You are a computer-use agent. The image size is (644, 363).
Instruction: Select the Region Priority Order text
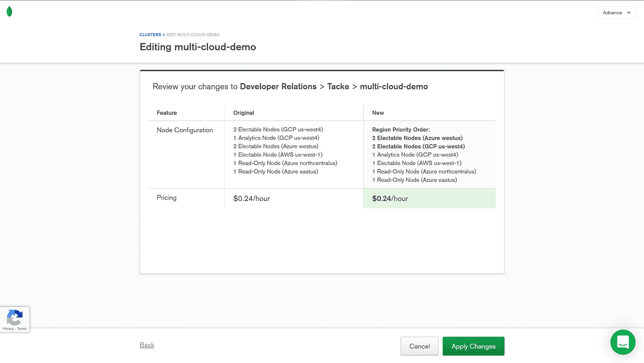401,129
